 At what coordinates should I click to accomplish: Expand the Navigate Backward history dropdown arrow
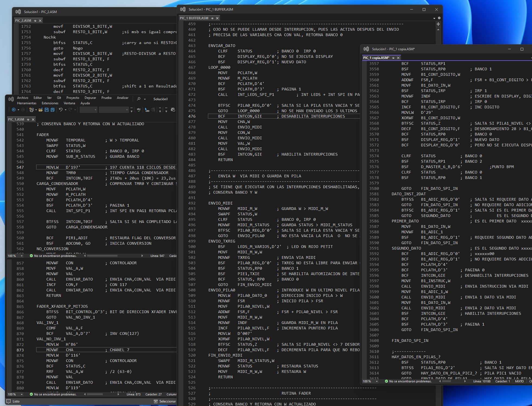pos(18,110)
